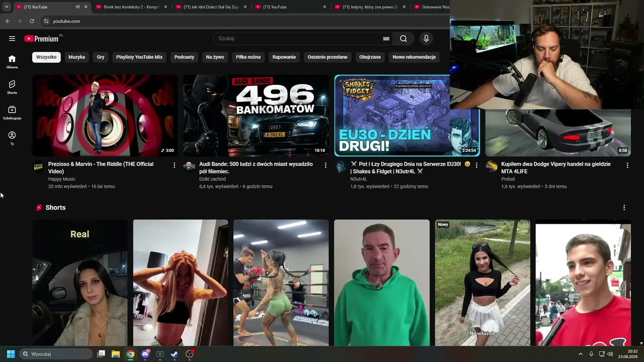Open Audi Bande 500 ludzi video title
644x362 pixels.
256,168
